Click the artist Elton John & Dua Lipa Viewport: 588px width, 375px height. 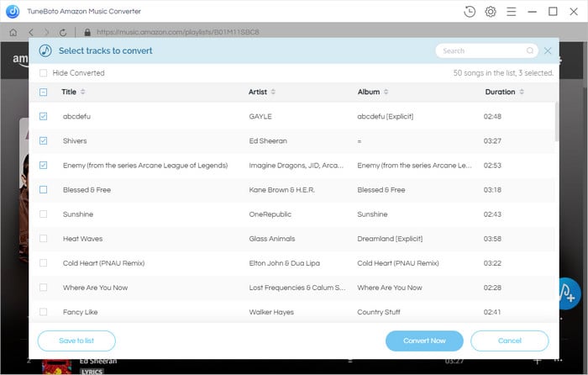pyautogui.click(x=284, y=263)
